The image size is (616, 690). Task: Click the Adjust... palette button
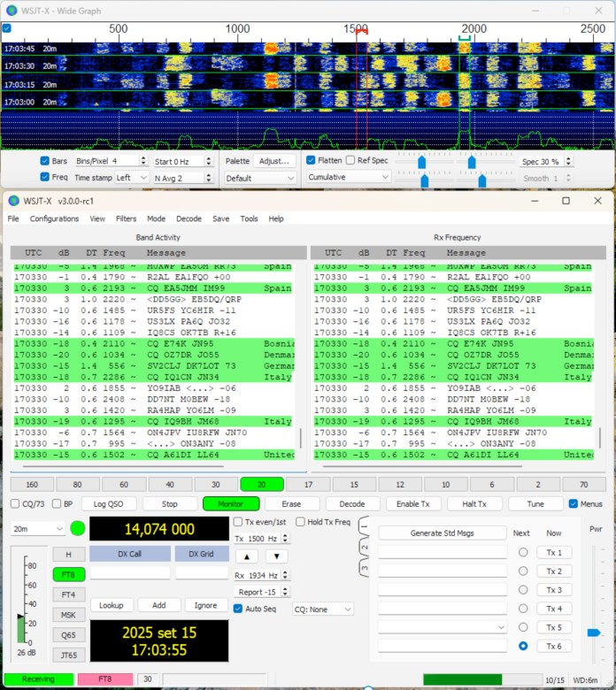pyautogui.click(x=274, y=161)
